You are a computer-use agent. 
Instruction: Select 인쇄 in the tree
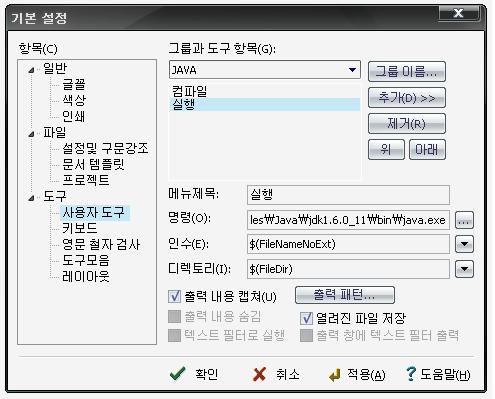(74, 116)
